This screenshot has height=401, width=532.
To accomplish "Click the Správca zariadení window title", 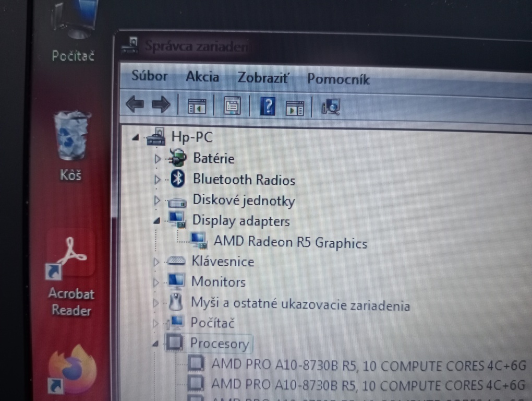I will (x=197, y=46).
